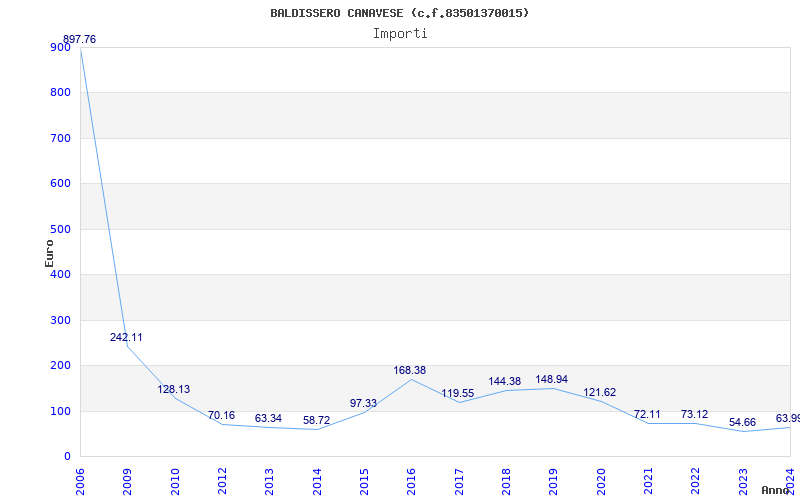The width and height of the screenshot is (800, 500).
Task: Select the 897.76 data label
Action: (x=79, y=39)
